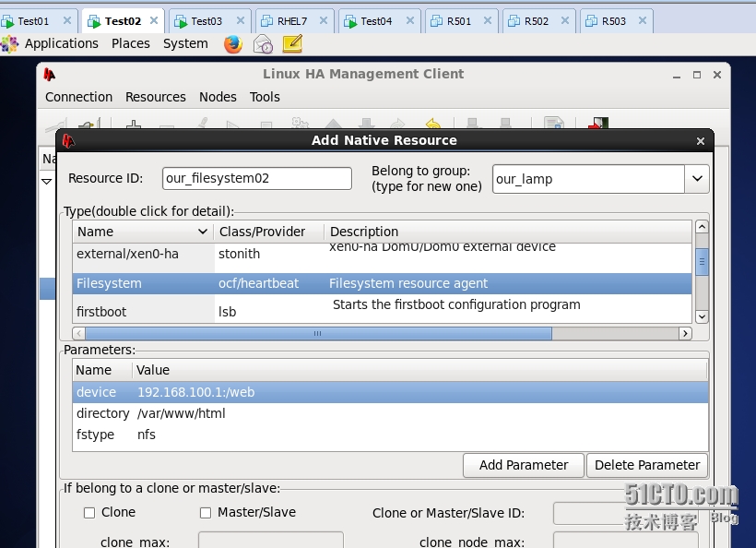Click the ocf/heartbeat class cell
756x548 pixels.
coord(258,283)
